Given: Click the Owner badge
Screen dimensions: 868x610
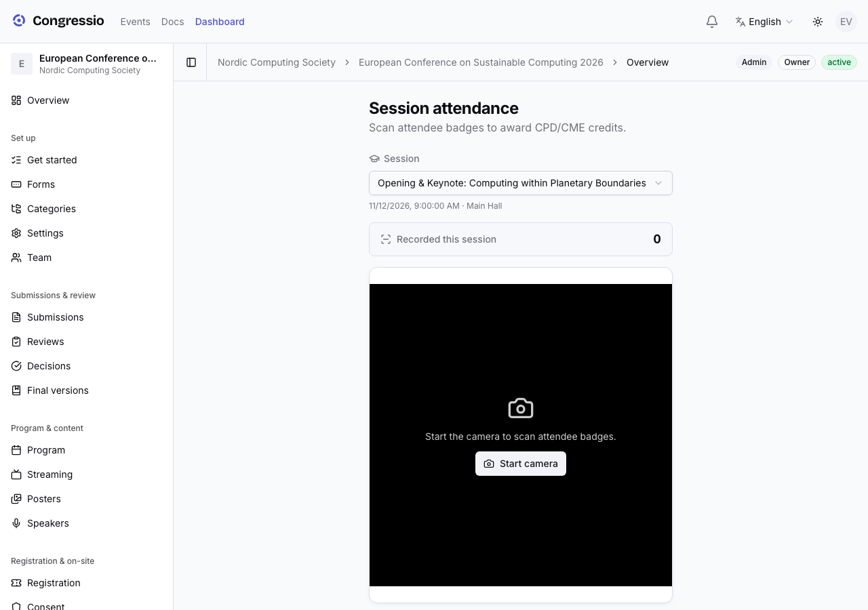Looking at the screenshot, I should coord(797,62).
